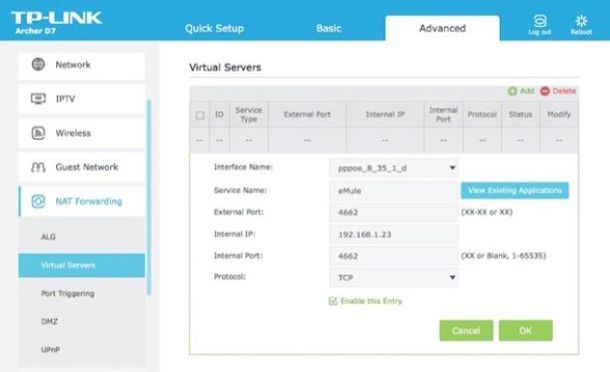Click the (XX or Blank, 1-65535) hint
This screenshot has width=610, height=372.
pos(503,256)
